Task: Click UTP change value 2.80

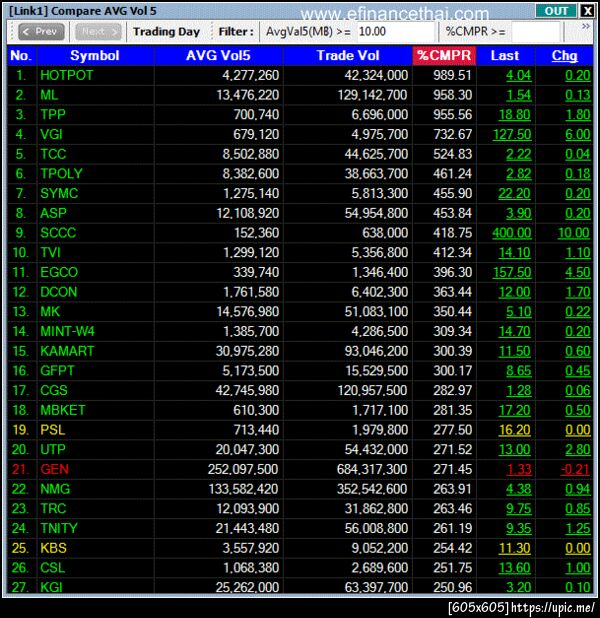Action: pos(578,450)
